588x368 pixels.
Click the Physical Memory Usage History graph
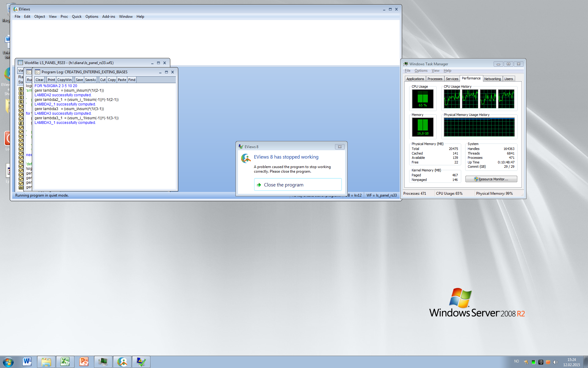[479, 127]
